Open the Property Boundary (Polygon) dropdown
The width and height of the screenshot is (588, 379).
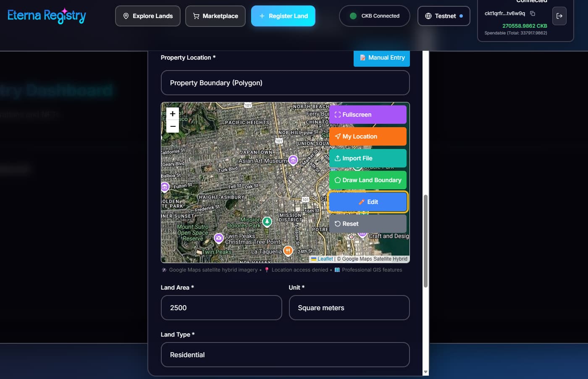coord(285,83)
